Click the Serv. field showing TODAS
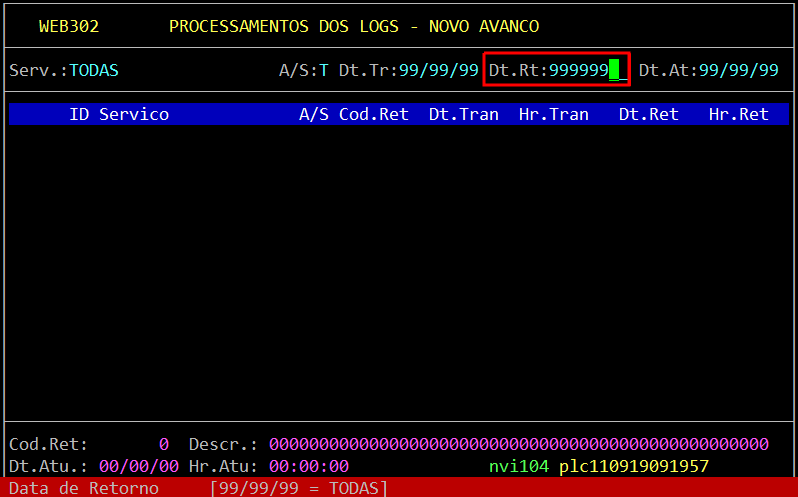The width and height of the screenshot is (798, 497). (x=93, y=70)
